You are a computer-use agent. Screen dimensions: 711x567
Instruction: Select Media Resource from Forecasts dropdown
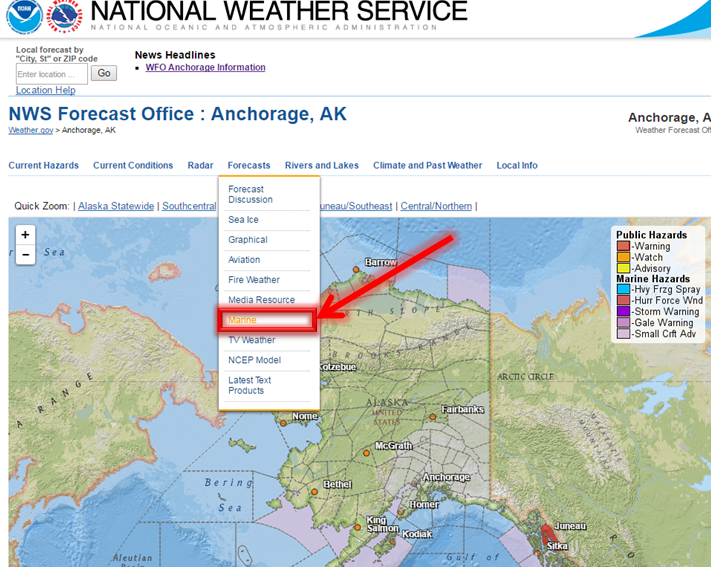point(261,300)
